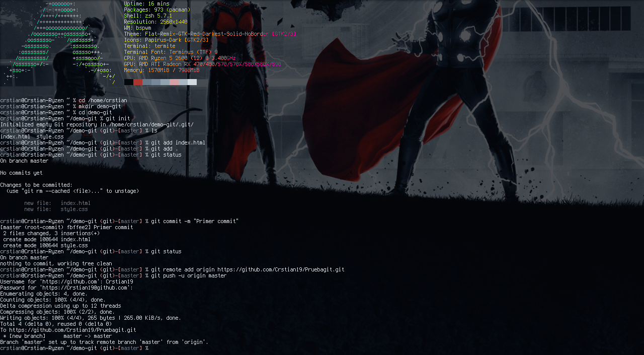The image size is (644, 355).
Task: Click the 'git add .' command
Action: (165, 149)
